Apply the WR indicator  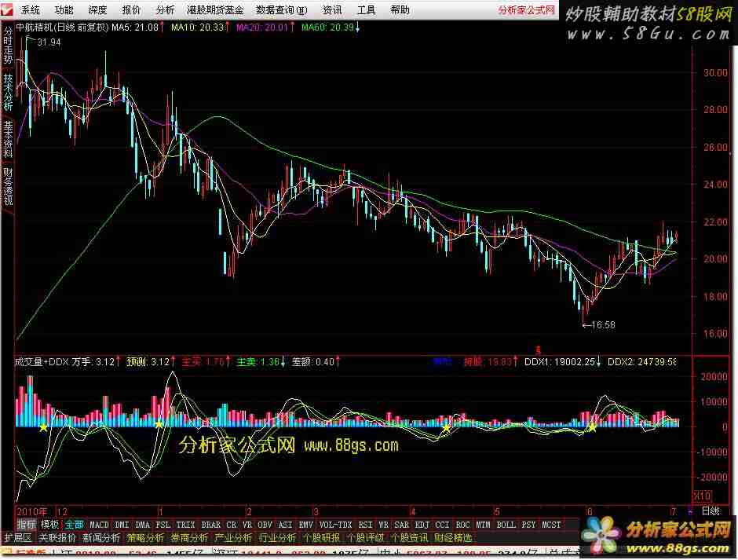384,524
